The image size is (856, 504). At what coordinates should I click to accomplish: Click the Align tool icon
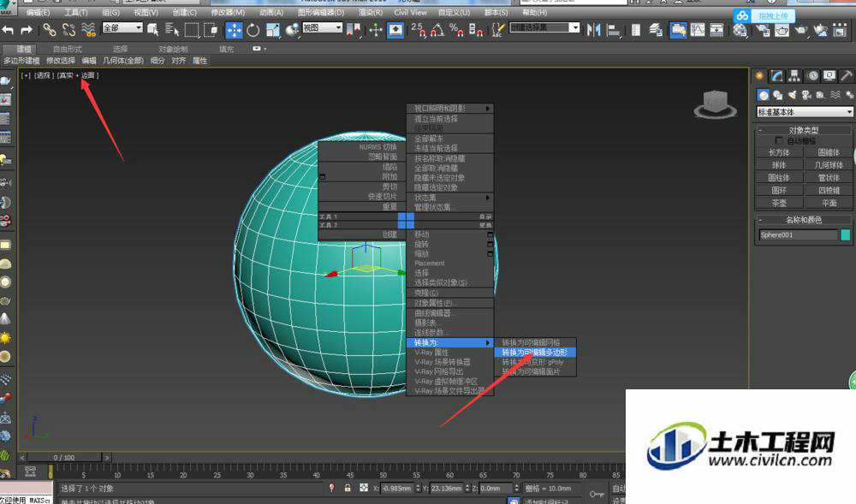tap(613, 30)
